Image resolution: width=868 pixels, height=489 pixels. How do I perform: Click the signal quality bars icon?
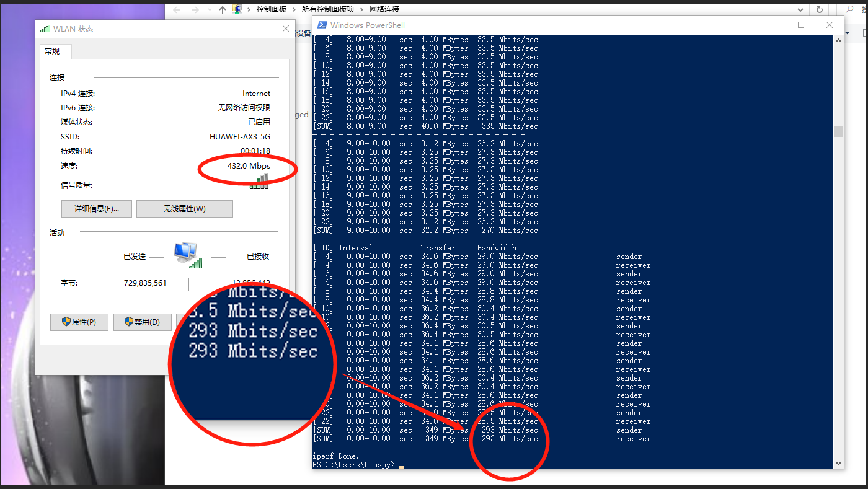(x=260, y=182)
